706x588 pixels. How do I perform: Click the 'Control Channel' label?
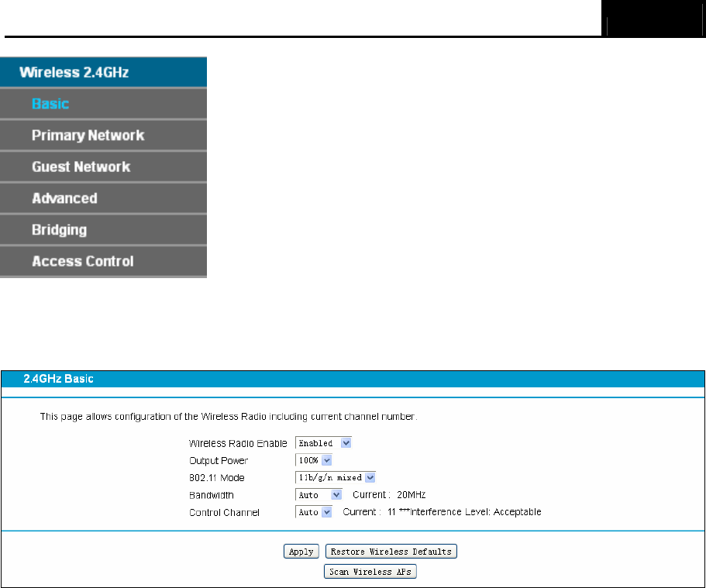pos(224,512)
